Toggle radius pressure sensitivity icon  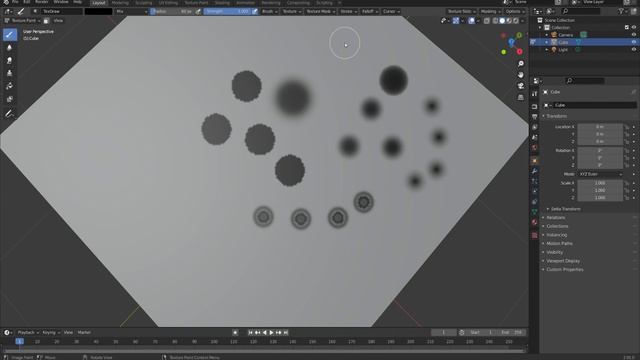198,11
